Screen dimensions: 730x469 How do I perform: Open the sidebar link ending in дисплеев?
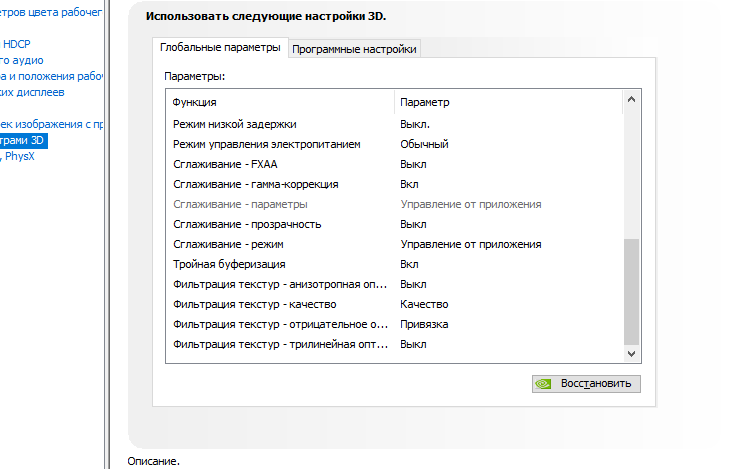click(32, 92)
